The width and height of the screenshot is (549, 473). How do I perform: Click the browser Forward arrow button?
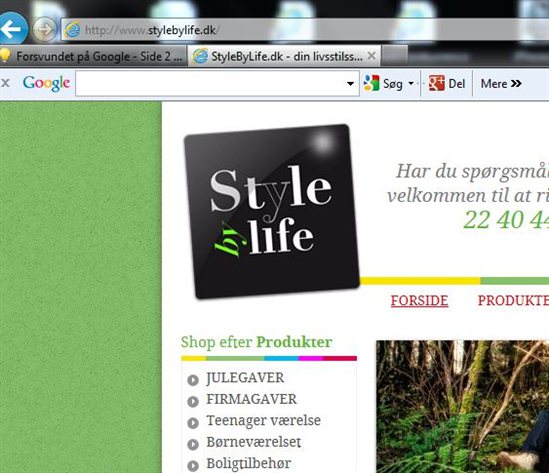click(44, 29)
